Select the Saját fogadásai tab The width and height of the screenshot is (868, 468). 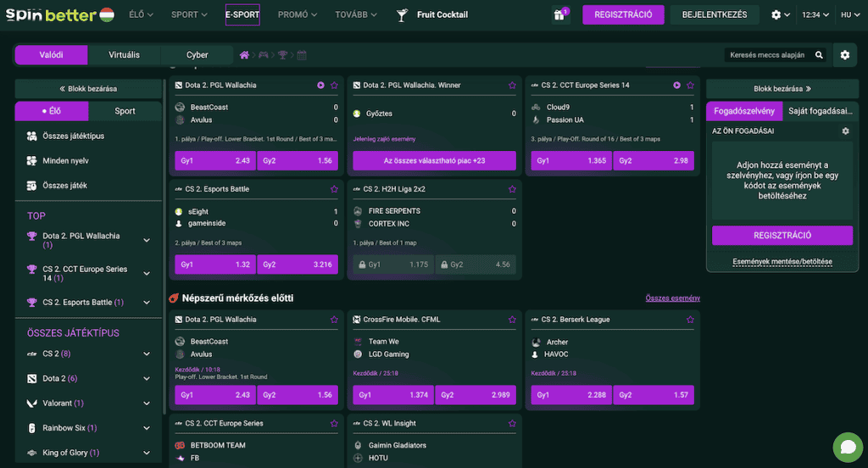point(819,111)
